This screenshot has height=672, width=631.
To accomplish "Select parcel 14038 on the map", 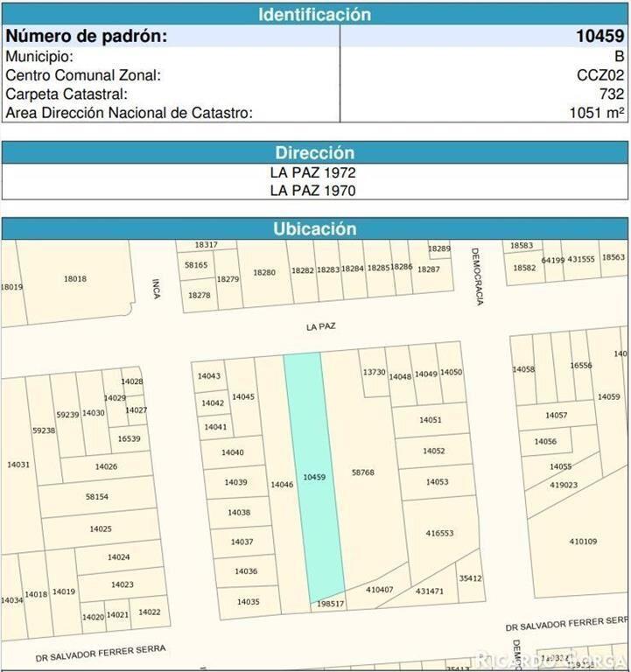I will point(239,512).
